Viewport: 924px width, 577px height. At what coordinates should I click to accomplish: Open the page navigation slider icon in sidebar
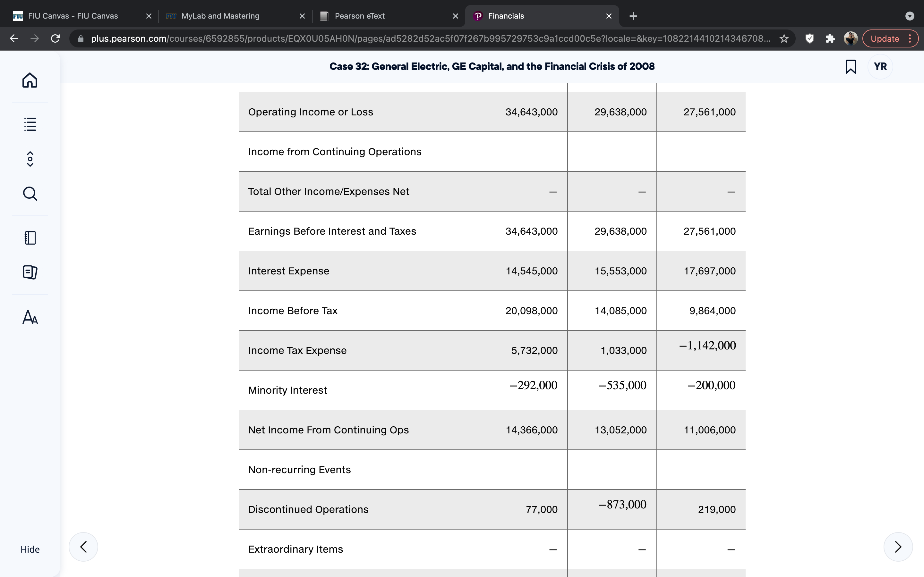point(30,159)
